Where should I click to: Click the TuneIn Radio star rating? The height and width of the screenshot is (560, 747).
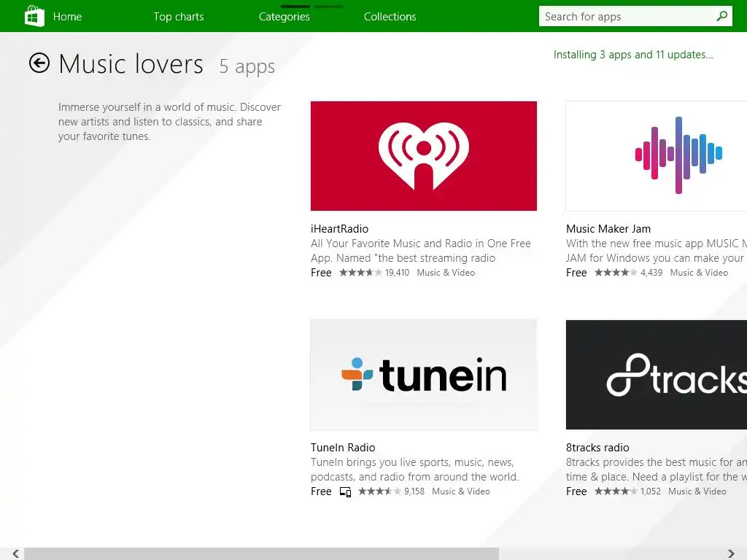coord(379,491)
